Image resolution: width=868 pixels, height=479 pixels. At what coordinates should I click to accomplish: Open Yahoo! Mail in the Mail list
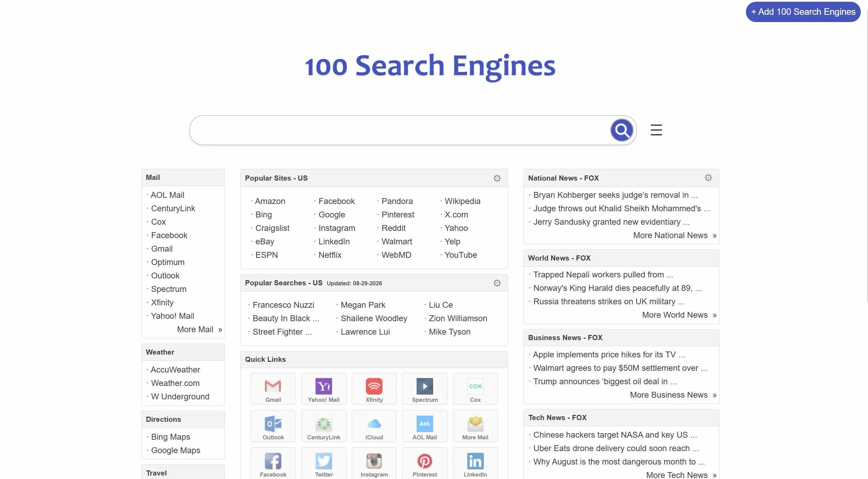[172, 316]
